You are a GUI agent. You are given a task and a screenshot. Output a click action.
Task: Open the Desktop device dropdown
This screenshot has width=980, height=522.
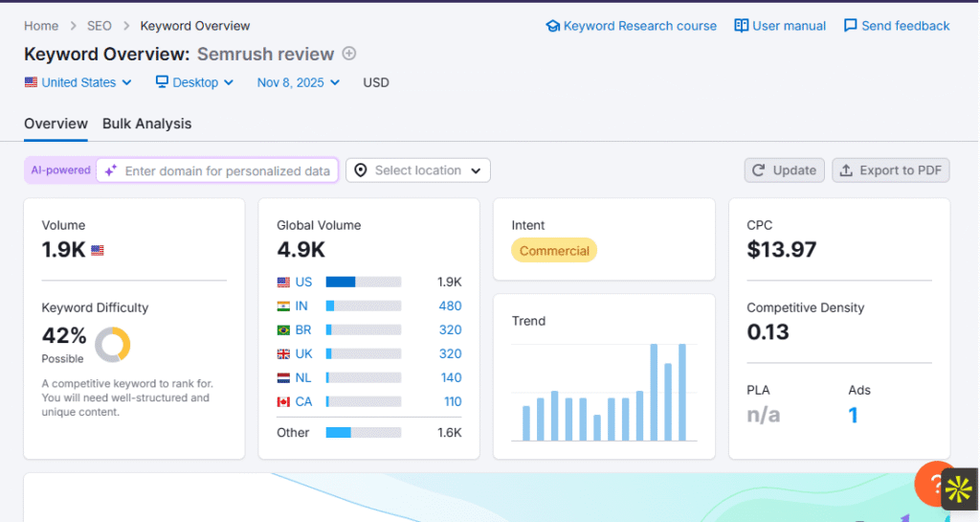click(194, 82)
